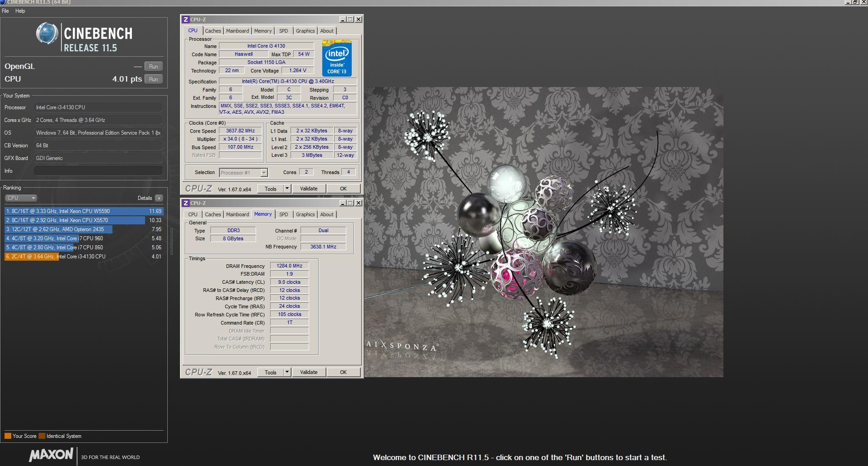Click the Cinebench globe logo icon
Viewport: 868px width, 466px height.
pyautogui.click(x=47, y=34)
